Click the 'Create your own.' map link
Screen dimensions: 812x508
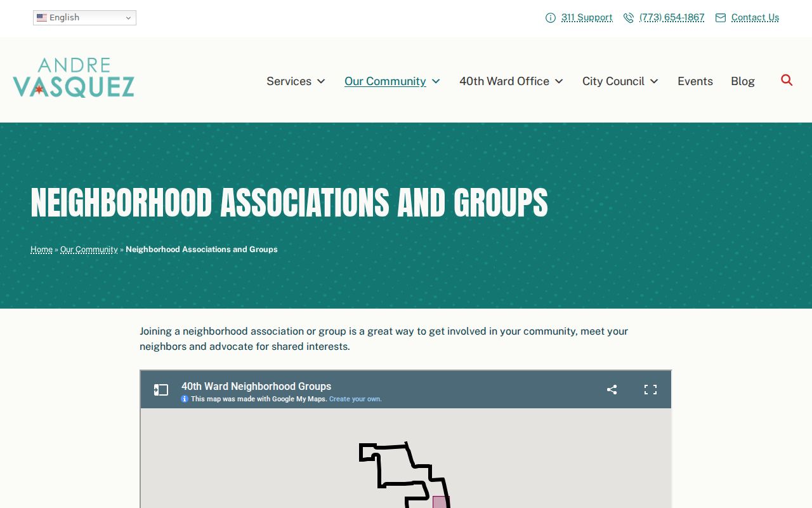pyautogui.click(x=355, y=399)
